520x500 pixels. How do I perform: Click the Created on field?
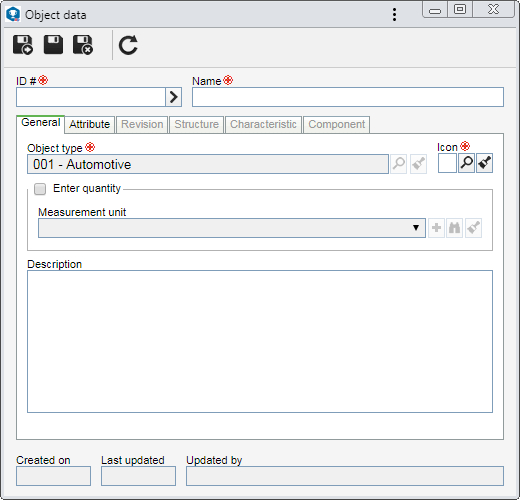tap(53, 476)
